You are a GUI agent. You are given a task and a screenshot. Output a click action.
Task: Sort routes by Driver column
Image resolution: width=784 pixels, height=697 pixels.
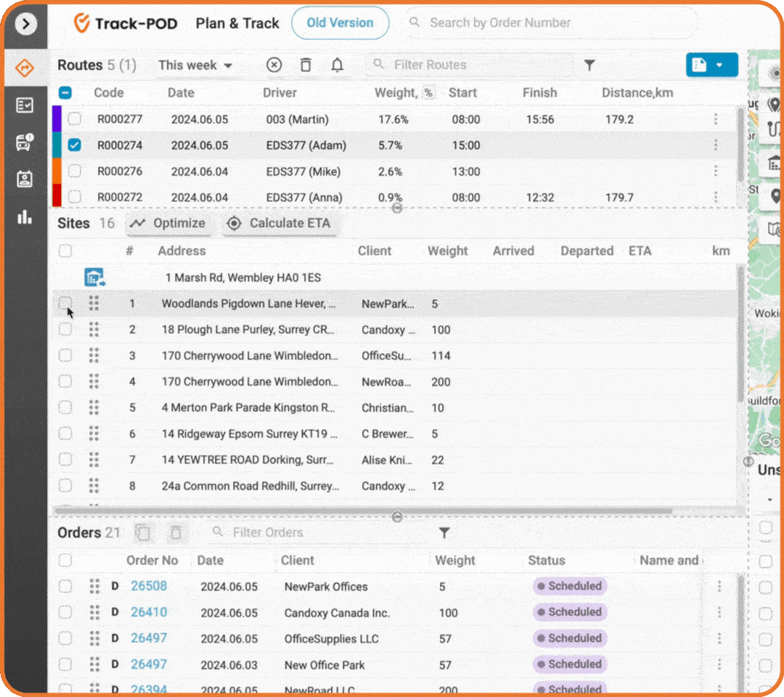279,92
